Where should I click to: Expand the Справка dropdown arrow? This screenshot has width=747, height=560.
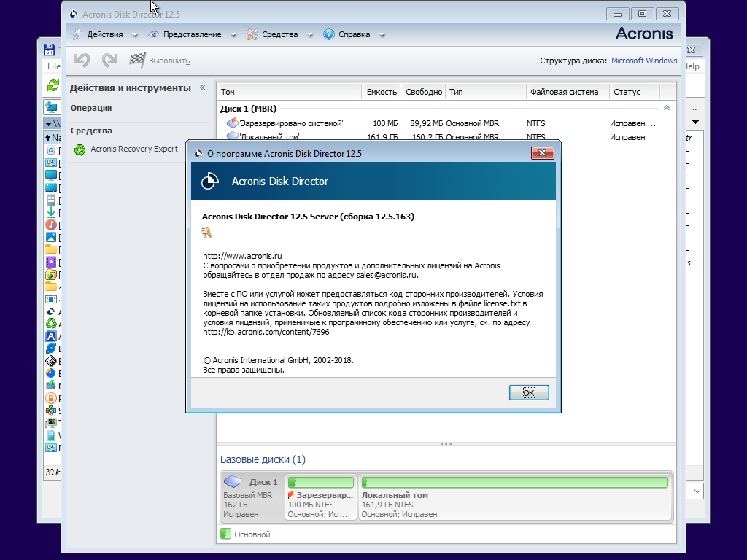click(382, 35)
